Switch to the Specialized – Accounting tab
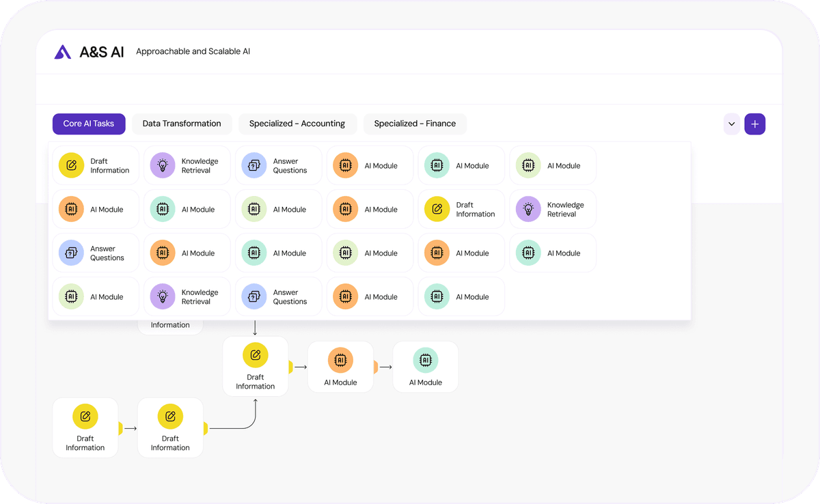The image size is (820, 504). click(x=297, y=124)
